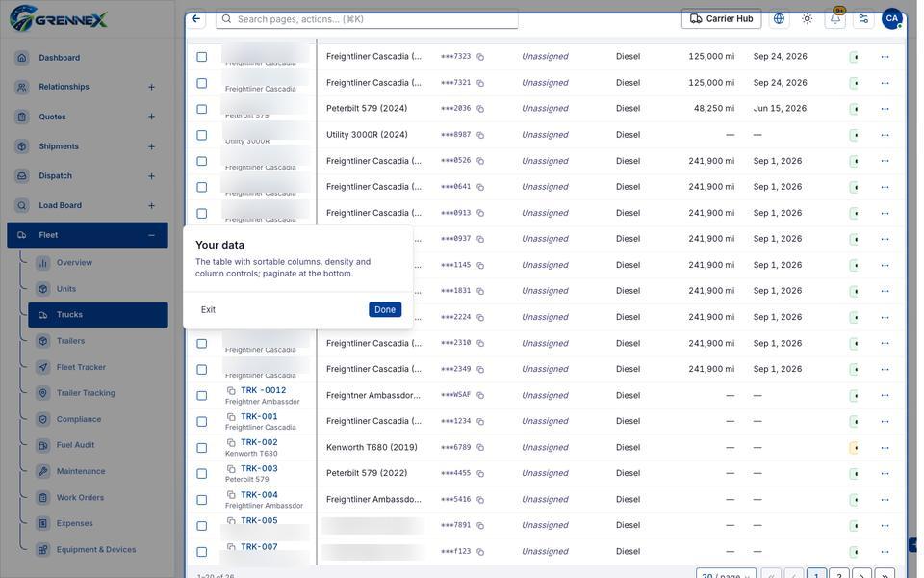Expand the Dispatch section
This screenshot has width=924, height=578.
tap(151, 175)
